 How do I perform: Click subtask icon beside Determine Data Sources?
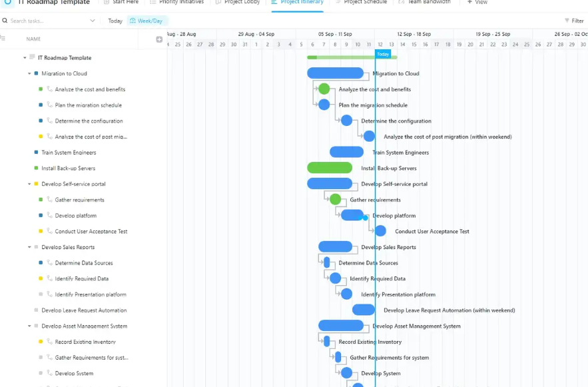(x=49, y=262)
